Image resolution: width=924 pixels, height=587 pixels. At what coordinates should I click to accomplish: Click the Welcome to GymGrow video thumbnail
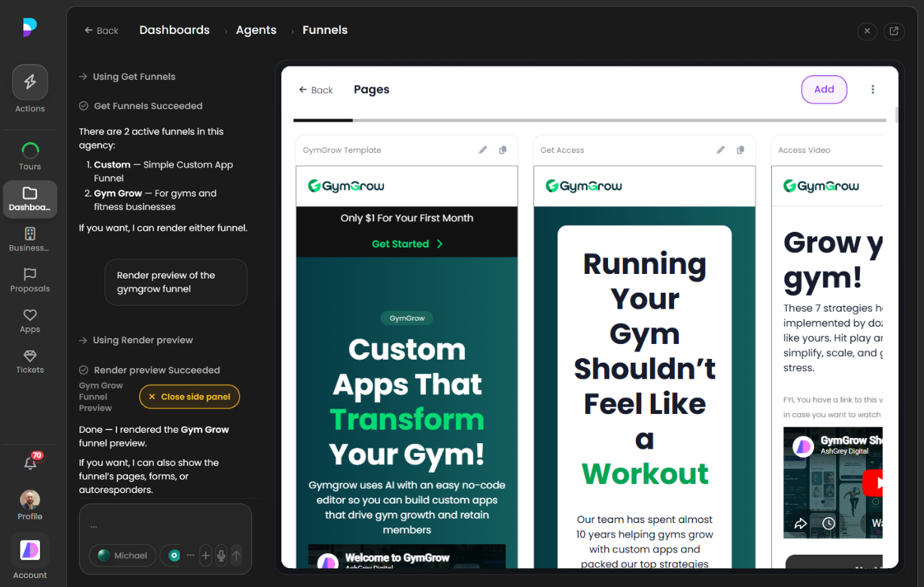click(x=406, y=556)
